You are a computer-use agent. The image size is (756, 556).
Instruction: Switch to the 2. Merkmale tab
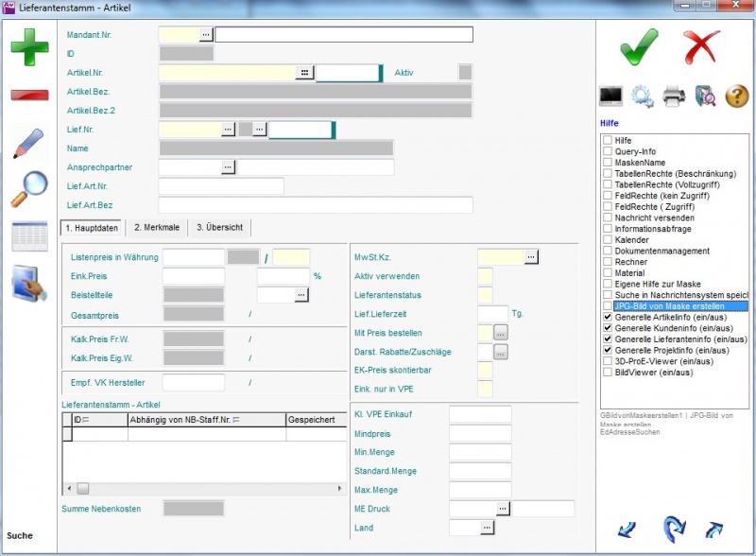157,228
